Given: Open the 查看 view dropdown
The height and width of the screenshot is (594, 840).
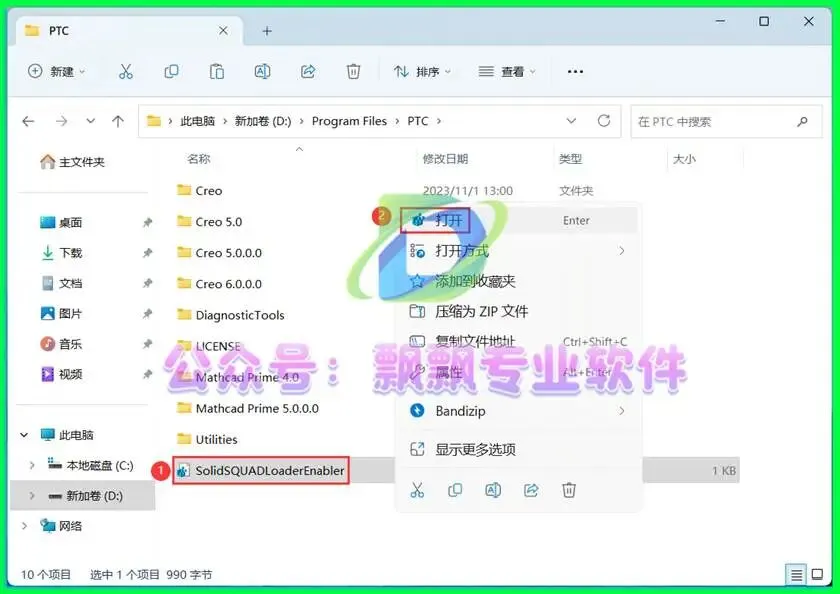Looking at the screenshot, I should [x=507, y=71].
